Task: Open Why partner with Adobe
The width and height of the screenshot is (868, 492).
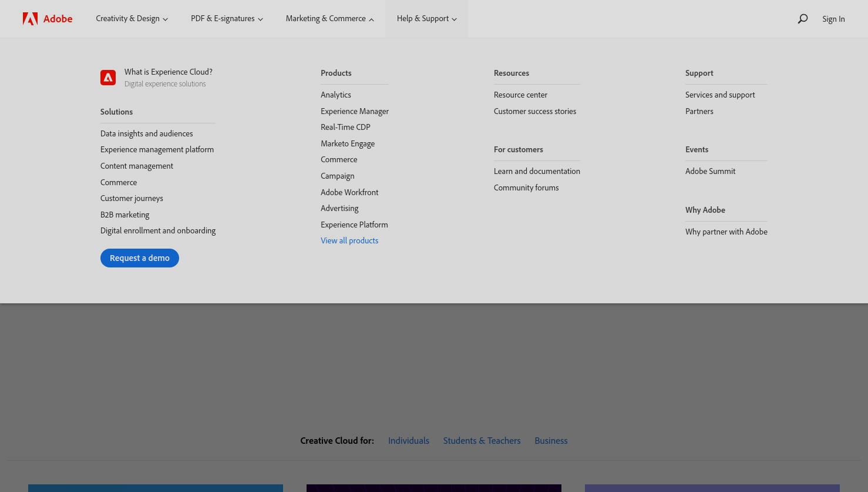Action: [x=726, y=232]
